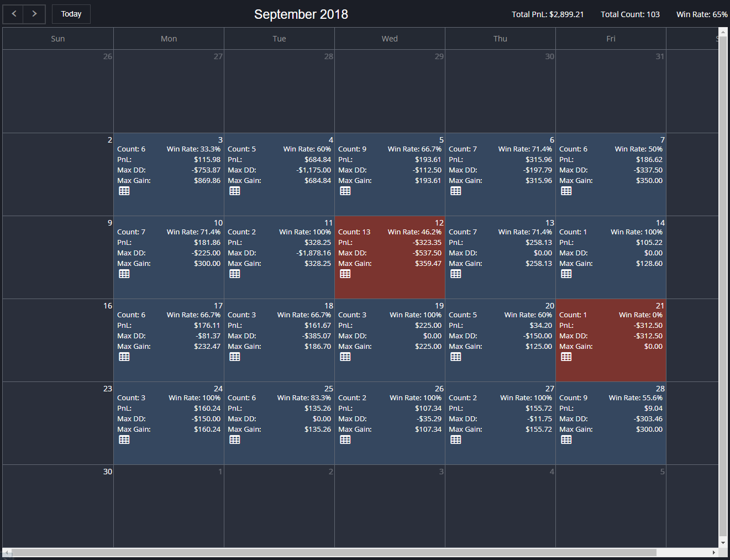Viewport: 730px width, 560px height.
Task: Click the horizontal scrollbar left arrow
Action: [x=7, y=552]
